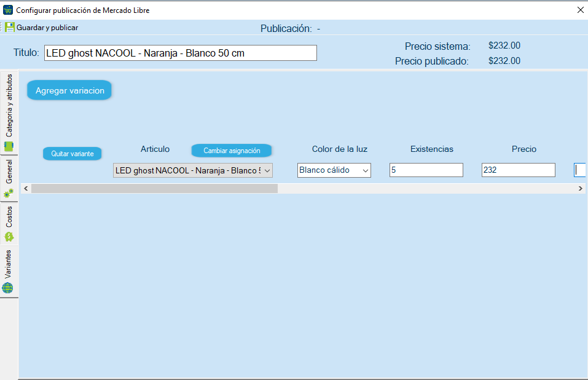Click the Agregar variacion button
Viewport: 588px width, 380px height.
[69, 90]
